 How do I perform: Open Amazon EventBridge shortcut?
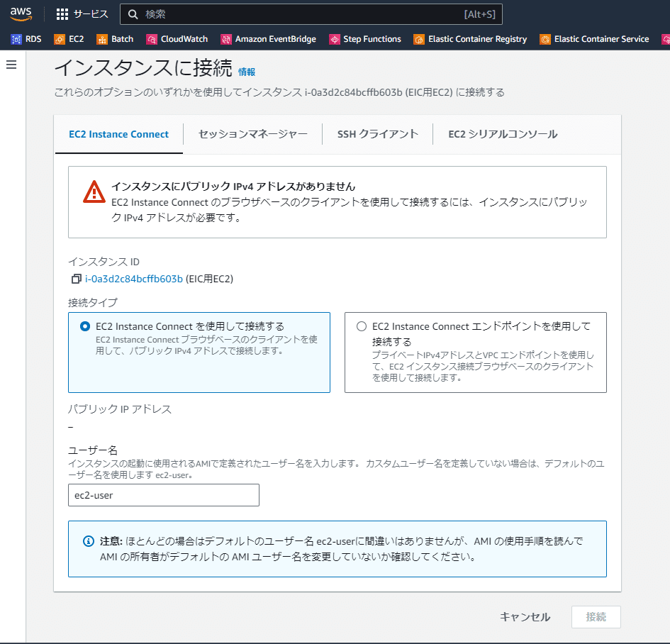click(268, 39)
